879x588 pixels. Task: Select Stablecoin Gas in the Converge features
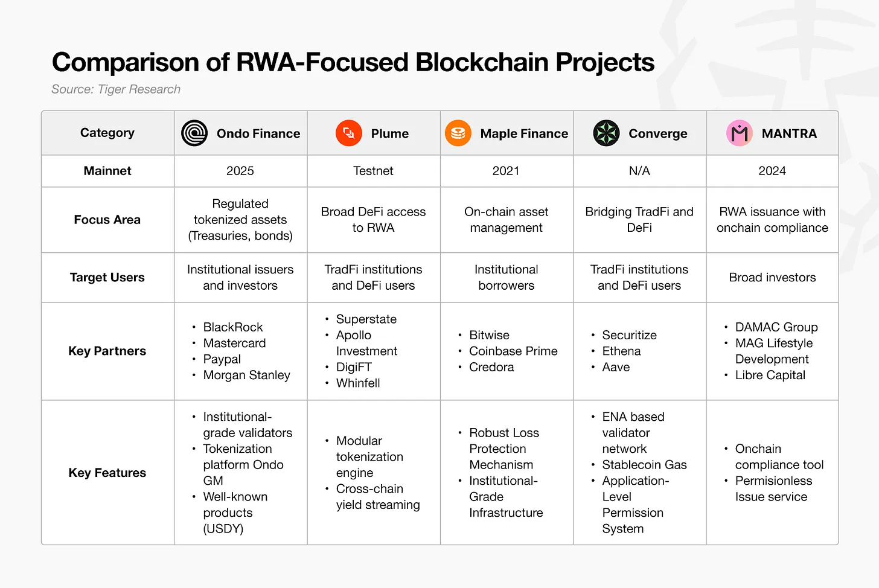(644, 465)
